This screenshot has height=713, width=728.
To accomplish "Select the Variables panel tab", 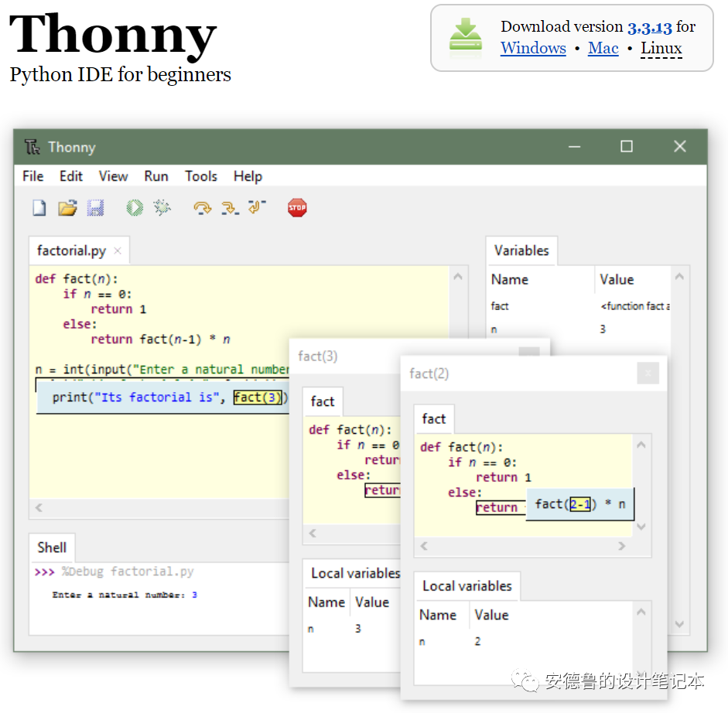I will pos(521,251).
